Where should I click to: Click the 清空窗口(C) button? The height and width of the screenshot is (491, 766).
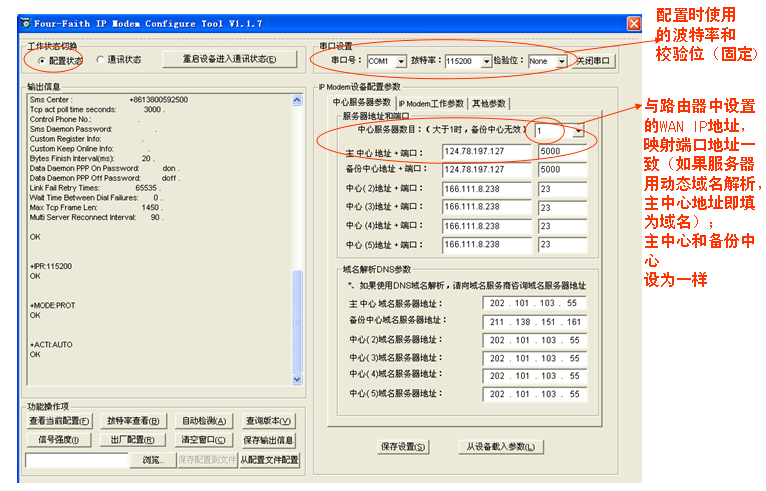pyautogui.click(x=204, y=440)
